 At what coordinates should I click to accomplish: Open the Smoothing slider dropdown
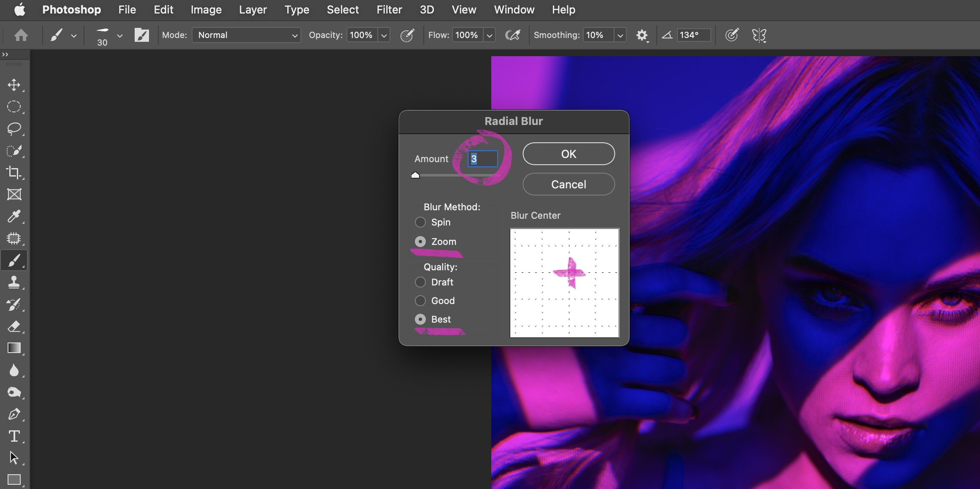[x=620, y=35]
